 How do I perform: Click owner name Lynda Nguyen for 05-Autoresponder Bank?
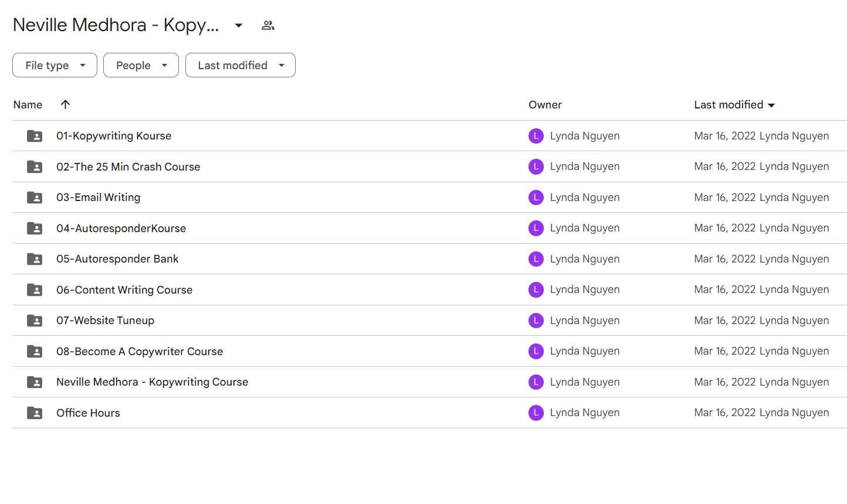tap(585, 259)
